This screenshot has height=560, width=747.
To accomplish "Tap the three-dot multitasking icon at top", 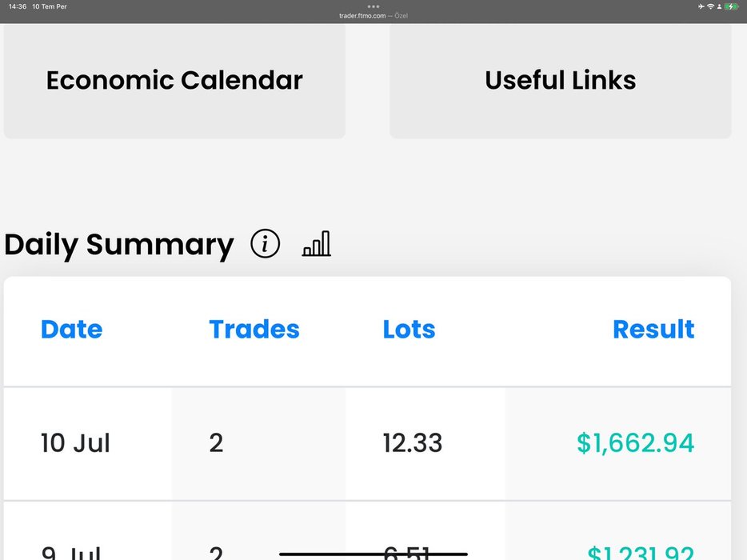I will click(373, 6).
